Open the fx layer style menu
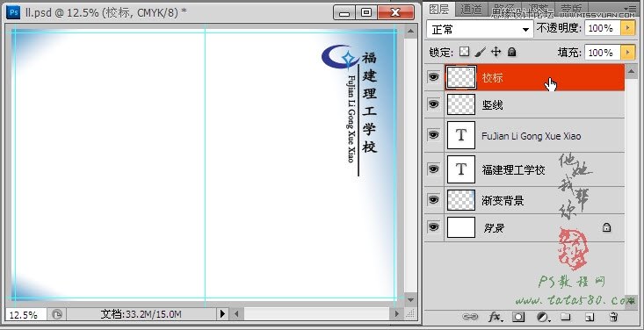Screen dimensions: 644x330 click(x=496, y=317)
